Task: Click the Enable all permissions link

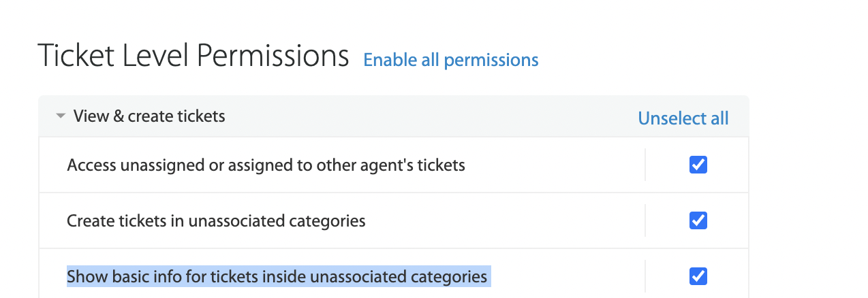Action: coord(450,60)
